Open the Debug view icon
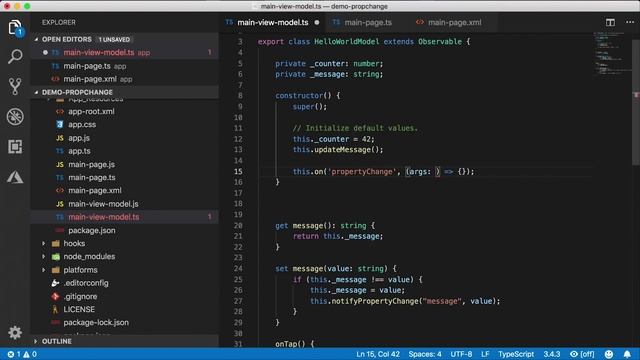Viewport: 640px width, 360px height. click(x=15, y=117)
